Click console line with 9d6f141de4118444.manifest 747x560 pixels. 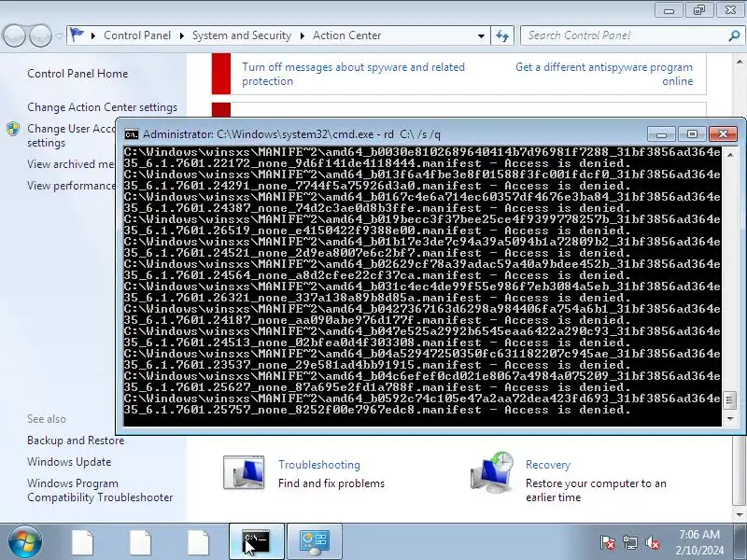coord(377,163)
